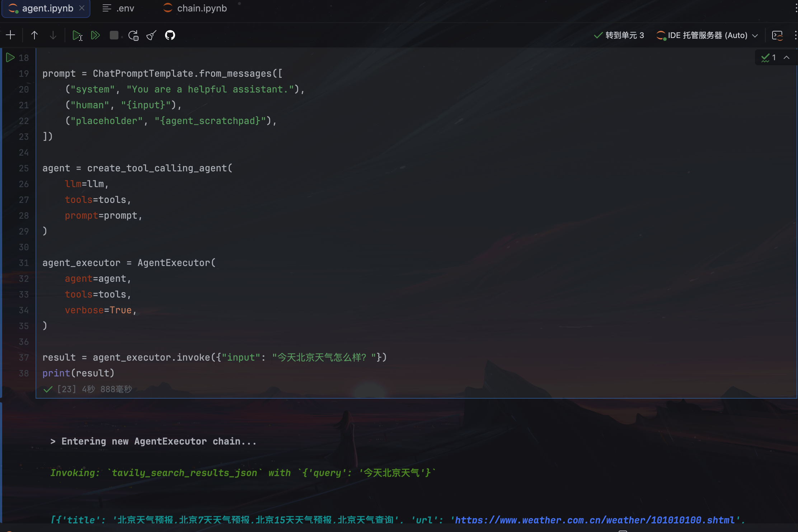798x532 pixels.
Task: Click the 转到单元 3 button
Action: tap(619, 35)
